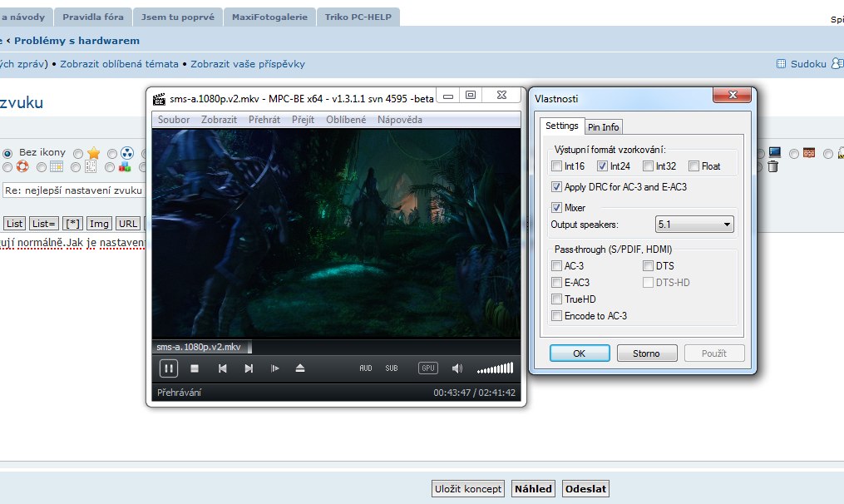Image resolution: width=844 pixels, height=504 pixels.
Task: Enable the Int16 output sample format
Action: click(556, 166)
